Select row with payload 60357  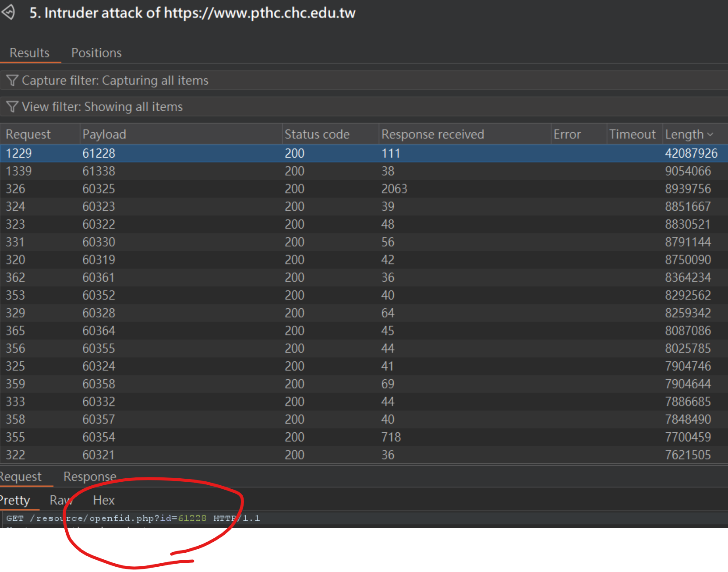[364, 420]
